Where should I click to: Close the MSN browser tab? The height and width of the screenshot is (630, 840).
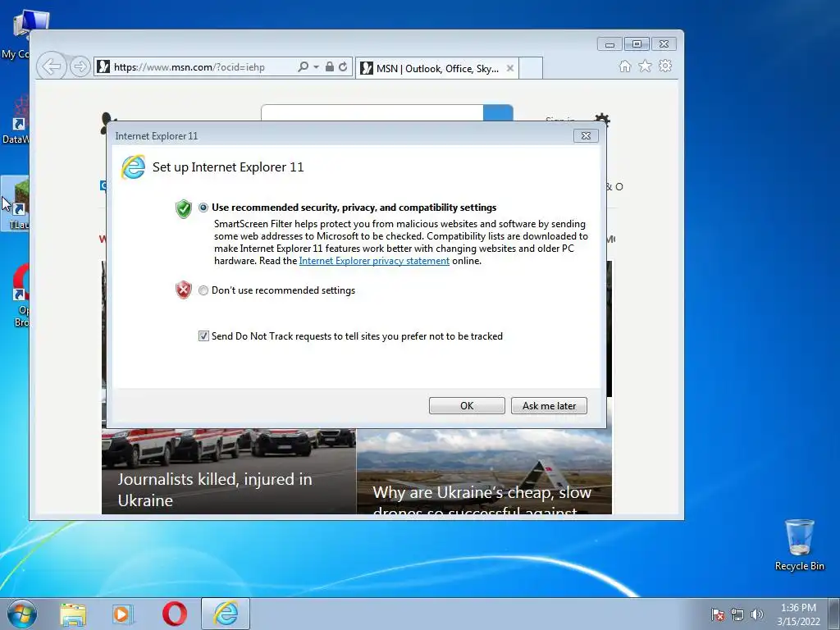[x=510, y=68]
